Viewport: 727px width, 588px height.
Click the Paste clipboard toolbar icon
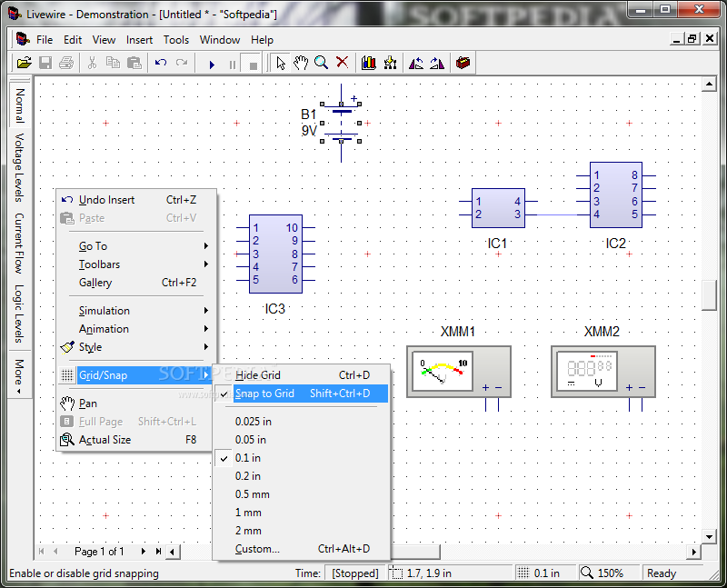134,63
